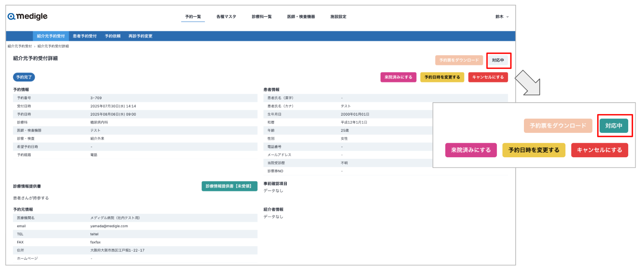Click the 医療機関名 value メディグル病院（社内テスト用）
This screenshot has width=644, height=271.
click(115, 218)
